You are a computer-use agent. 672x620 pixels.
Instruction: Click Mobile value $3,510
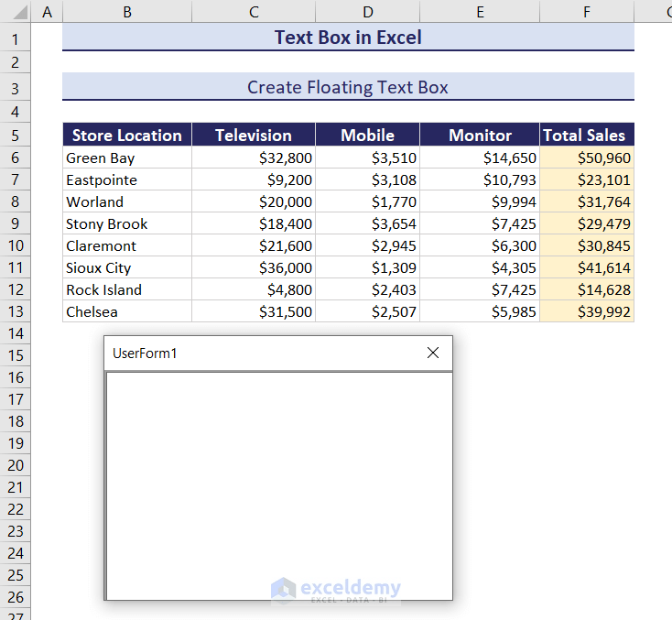(x=367, y=158)
